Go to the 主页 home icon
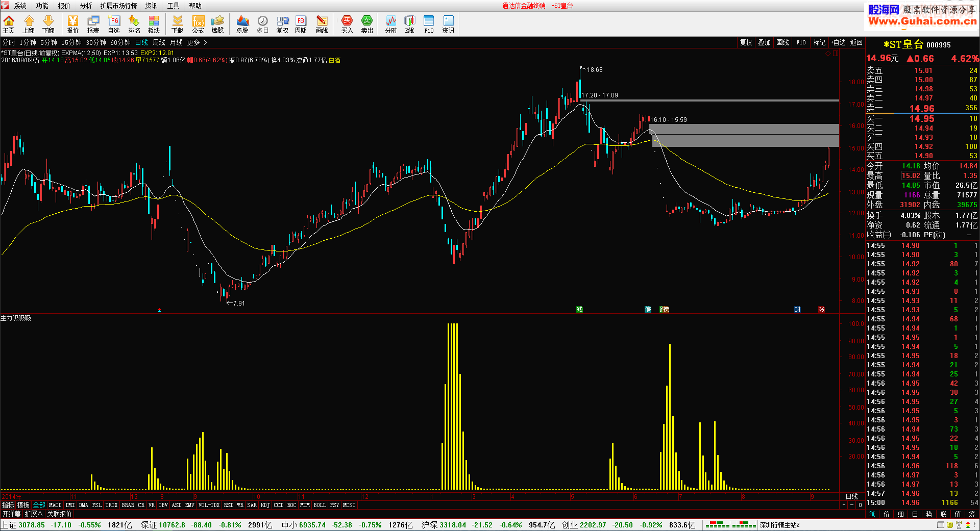Image resolution: width=980 pixels, height=531 pixels. [x=9, y=24]
